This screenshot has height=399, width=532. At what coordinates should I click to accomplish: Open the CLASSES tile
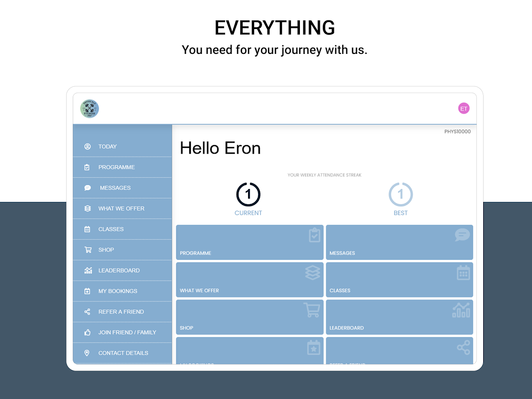pyautogui.click(x=399, y=279)
